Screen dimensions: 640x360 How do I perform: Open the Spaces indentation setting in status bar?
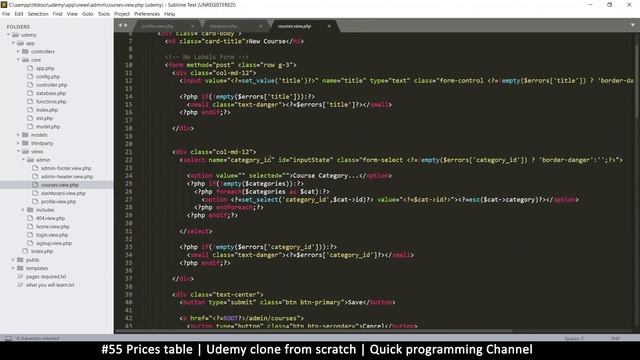(574, 338)
